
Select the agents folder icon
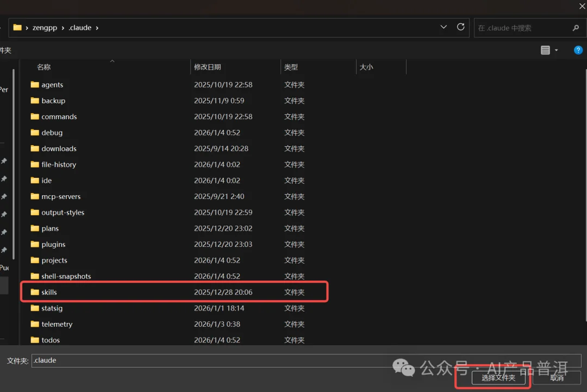35,85
